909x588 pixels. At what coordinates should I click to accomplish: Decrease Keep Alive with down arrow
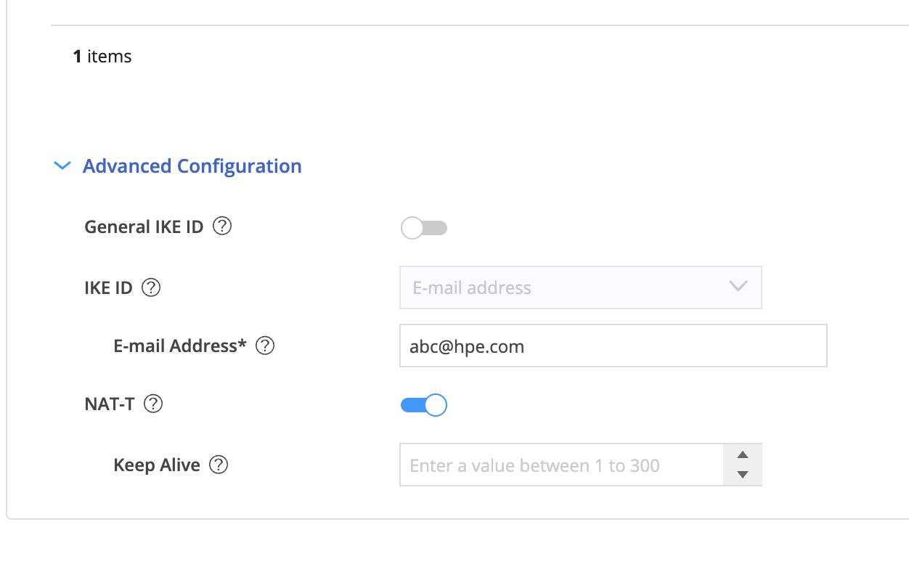coord(742,475)
